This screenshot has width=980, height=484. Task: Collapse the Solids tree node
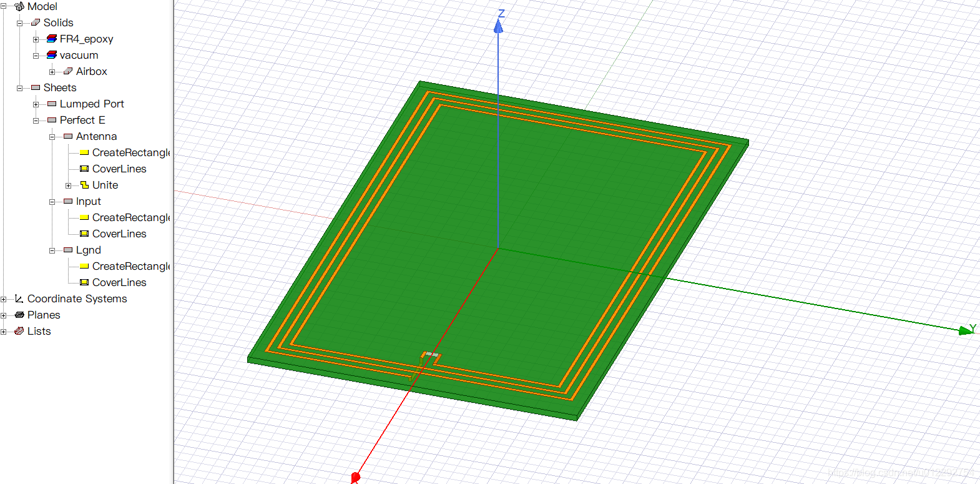coord(19,23)
